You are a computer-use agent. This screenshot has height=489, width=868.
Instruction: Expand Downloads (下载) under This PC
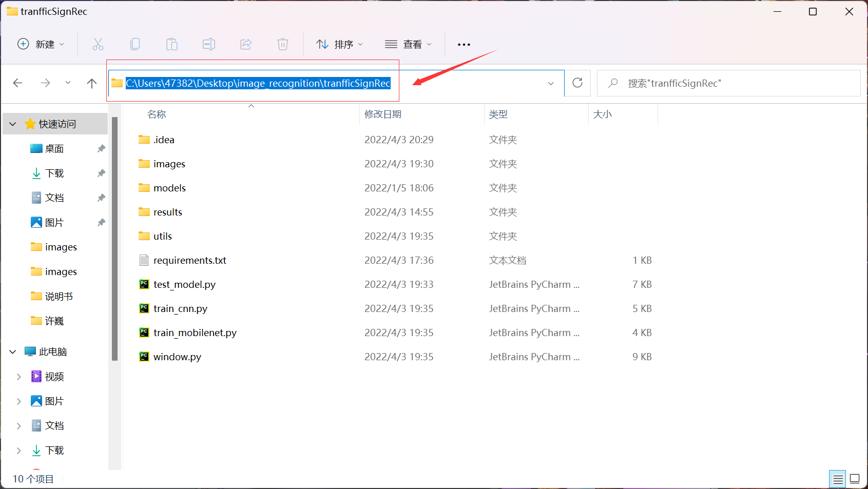(19, 451)
